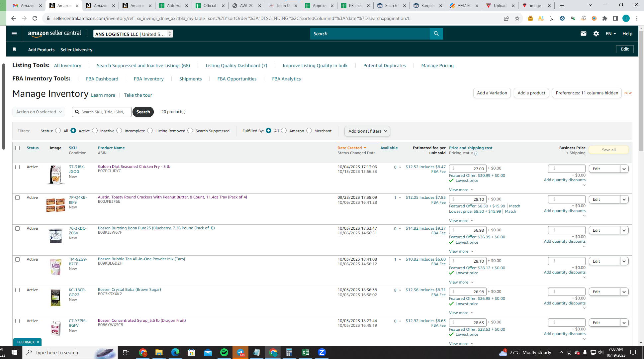Click the pricing status info icon

476,154
